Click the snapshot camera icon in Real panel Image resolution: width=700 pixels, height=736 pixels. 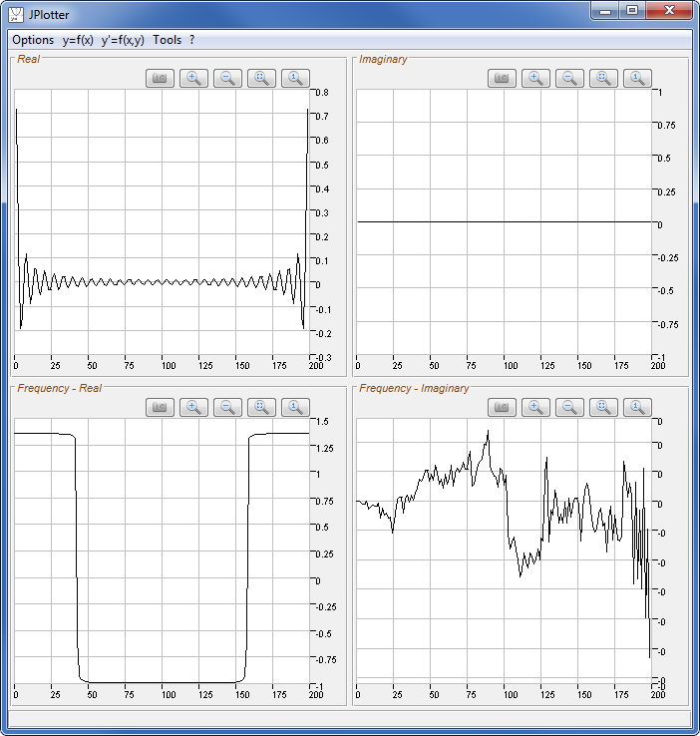pyautogui.click(x=161, y=78)
